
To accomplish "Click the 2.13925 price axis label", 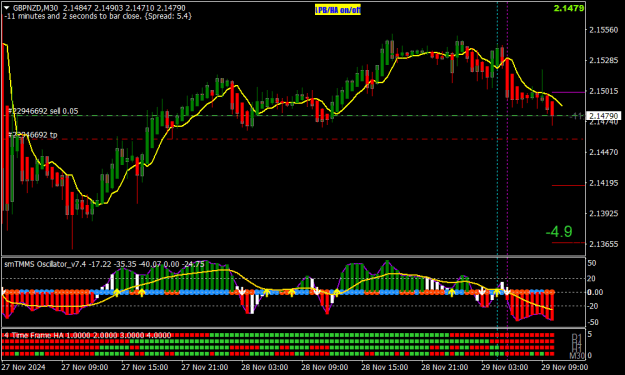I will (603, 214).
